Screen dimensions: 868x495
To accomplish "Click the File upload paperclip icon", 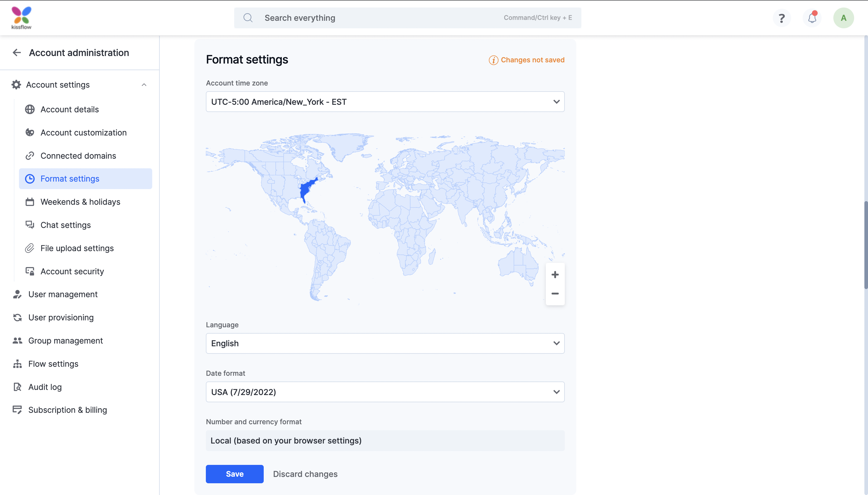I will click(x=30, y=248).
